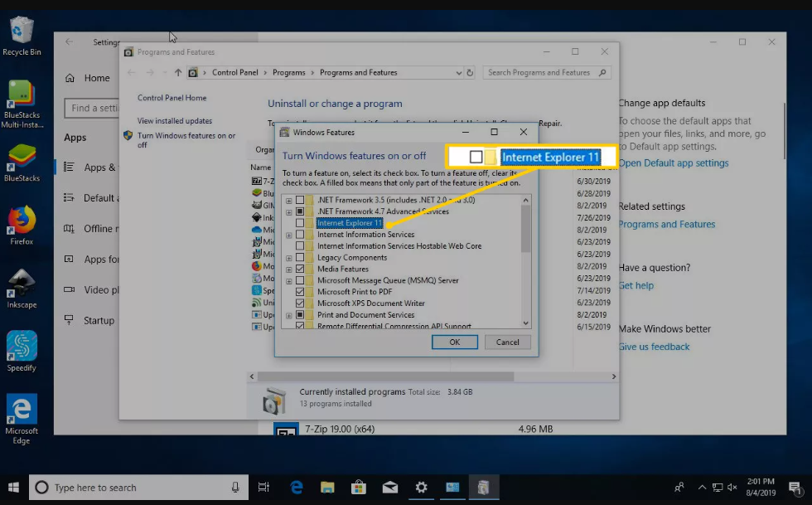Screen dimensions: 812x505
Task: Open the BlueStacks desktop icon
Action: coord(22,163)
